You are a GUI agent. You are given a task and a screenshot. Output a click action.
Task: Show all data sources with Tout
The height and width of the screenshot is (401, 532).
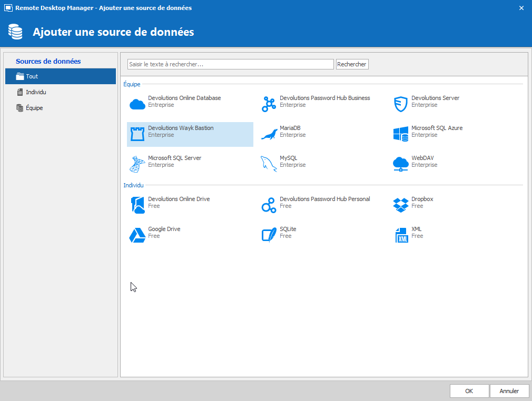click(x=61, y=76)
